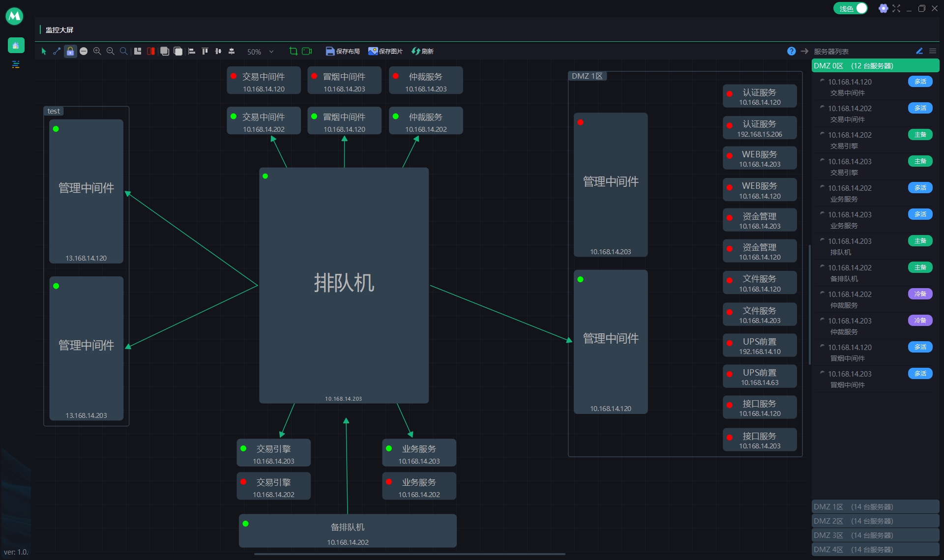944x560 pixels.
Task: Select the pointer arrow tool
Action: [x=44, y=51]
